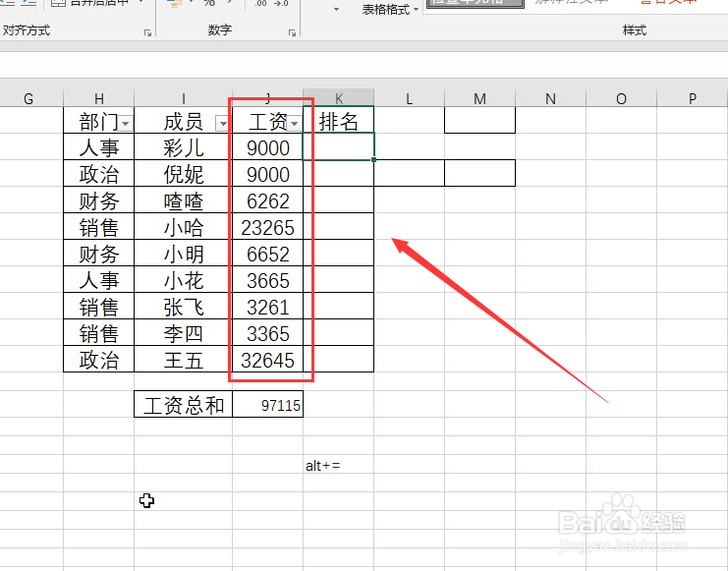This screenshot has width=728, height=571.
Task: Click the 工资总和 label cell
Action: coord(184,404)
